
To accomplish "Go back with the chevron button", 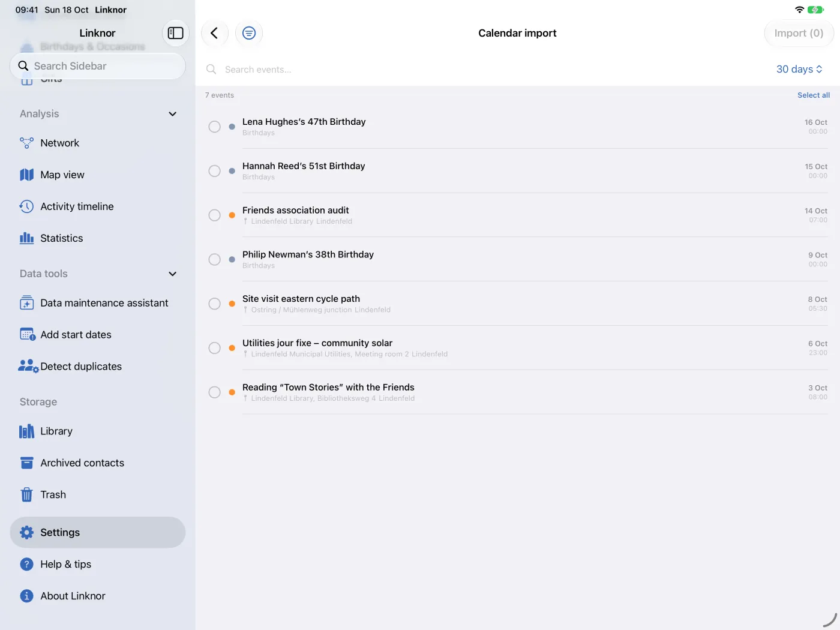I will point(214,33).
